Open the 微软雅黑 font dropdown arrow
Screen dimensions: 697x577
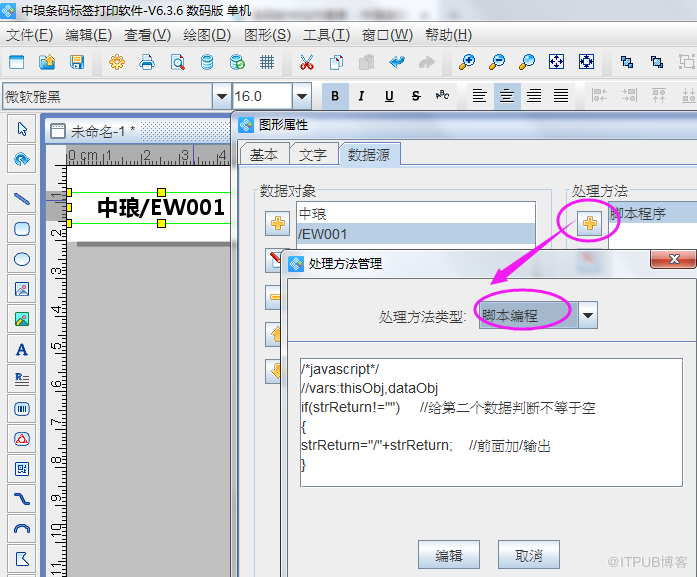click(x=222, y=96)
